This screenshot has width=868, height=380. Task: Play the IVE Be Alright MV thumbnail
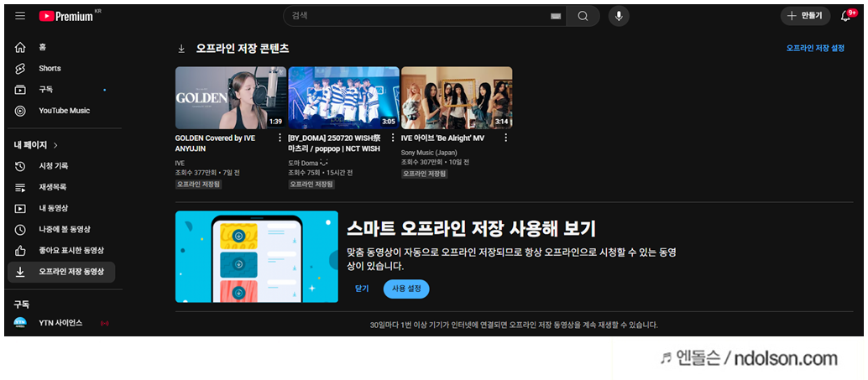[x=457, y=98]
